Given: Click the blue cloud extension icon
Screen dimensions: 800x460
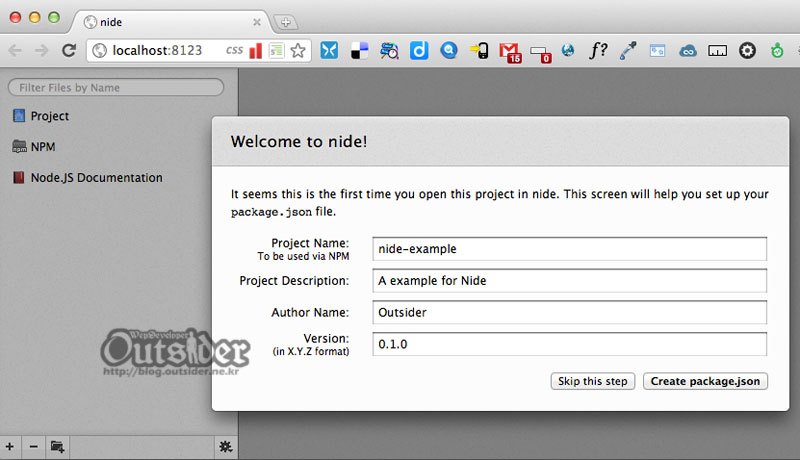Looking at the screenshot, I should pyautogui.click(x=688, y=51).
